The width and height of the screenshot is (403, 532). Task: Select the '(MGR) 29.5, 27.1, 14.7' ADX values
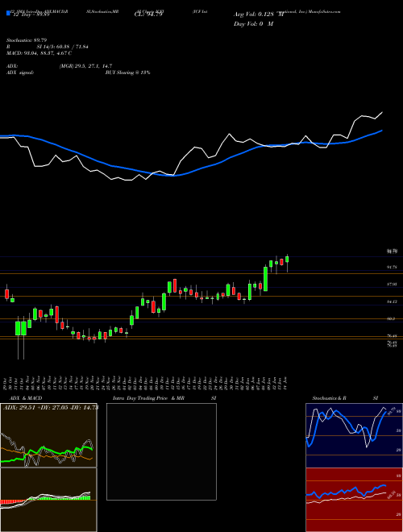pos(85,66)
